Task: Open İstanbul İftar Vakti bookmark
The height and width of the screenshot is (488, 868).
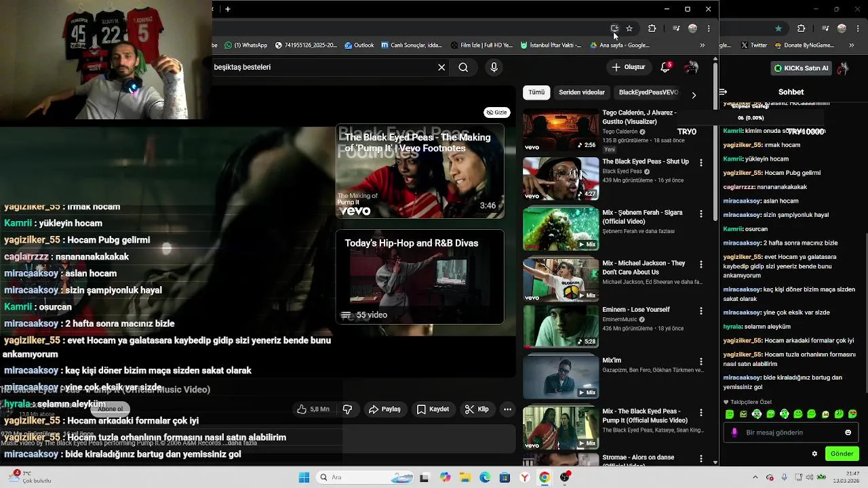Action: (x=551, y=45)
